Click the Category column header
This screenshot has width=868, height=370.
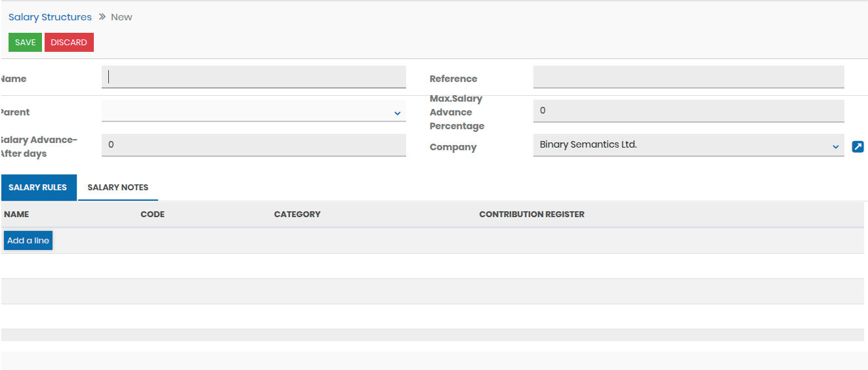(297, 215)
